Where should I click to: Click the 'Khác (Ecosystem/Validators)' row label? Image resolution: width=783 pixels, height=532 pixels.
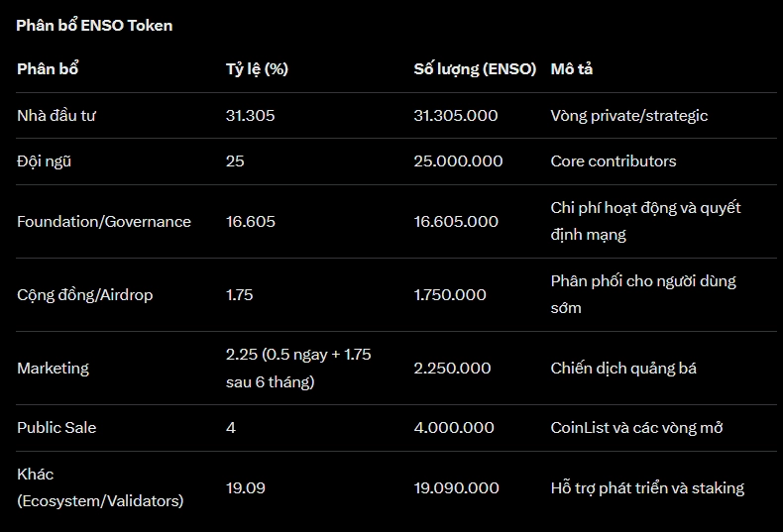(100, 487)
